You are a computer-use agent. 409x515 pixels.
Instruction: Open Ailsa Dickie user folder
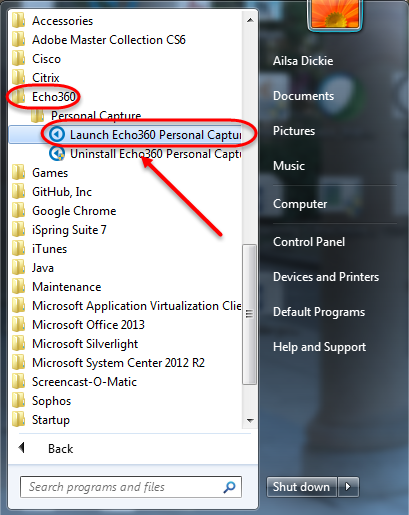coord(303,61)
